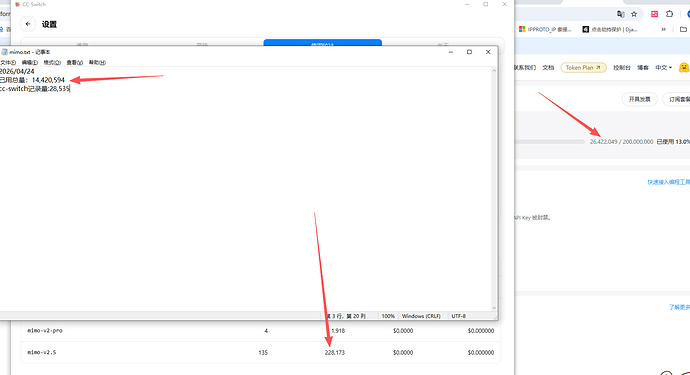690x375 pixels.
Task: Open 文档 in the page navigation
Action: 548,68
